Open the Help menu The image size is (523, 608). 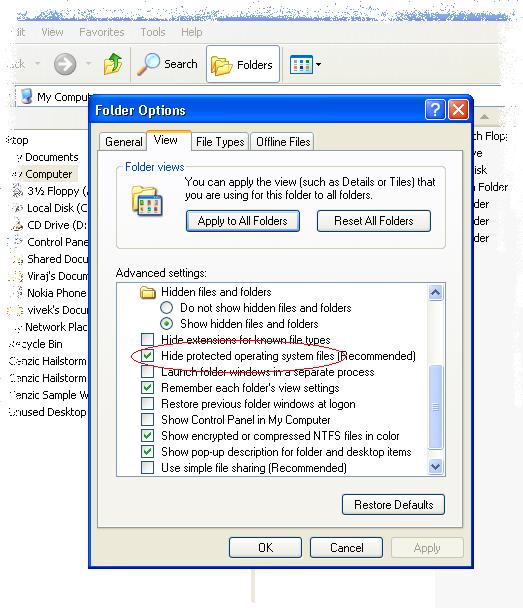tap(192, 32)
